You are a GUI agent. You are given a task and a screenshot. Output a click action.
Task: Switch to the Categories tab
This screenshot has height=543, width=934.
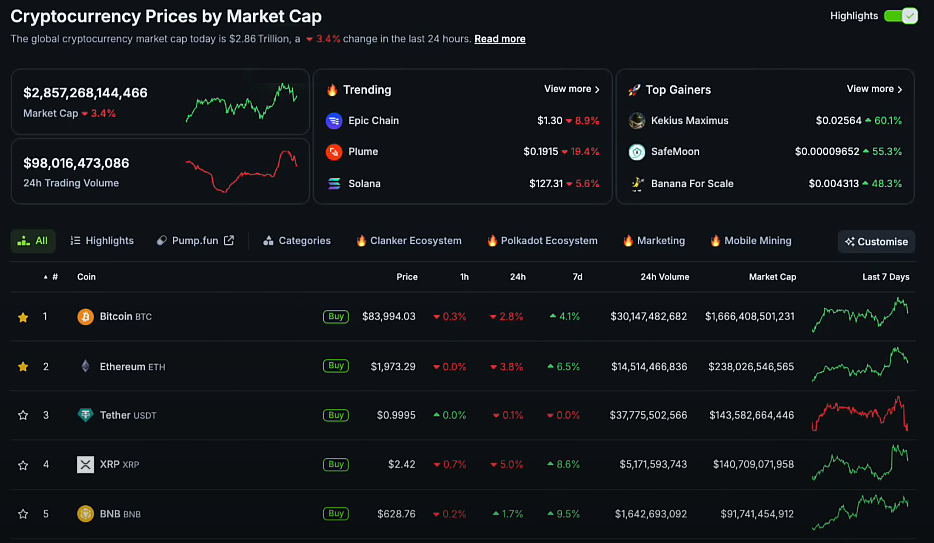point(297,241)
